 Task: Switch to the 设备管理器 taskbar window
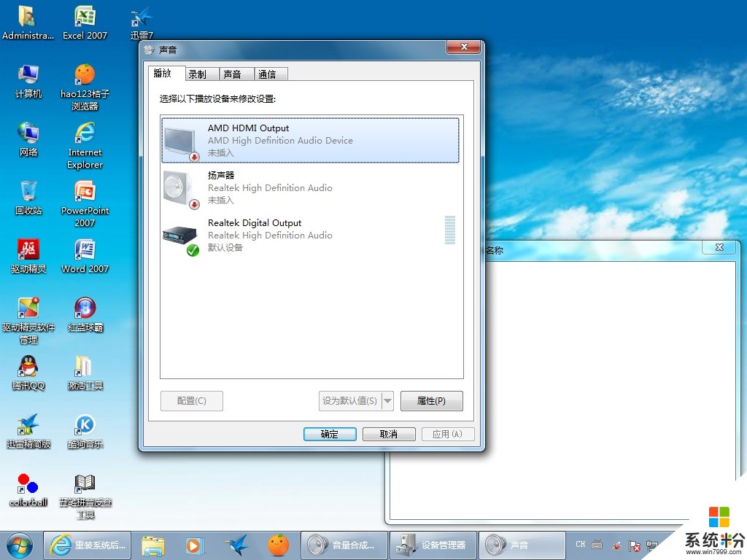tap(433, 545)
